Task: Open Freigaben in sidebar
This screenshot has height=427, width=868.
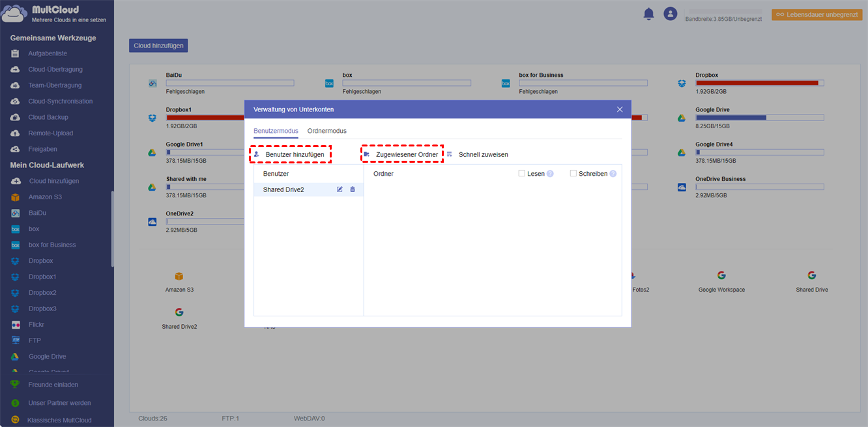Action: [43, 149]
